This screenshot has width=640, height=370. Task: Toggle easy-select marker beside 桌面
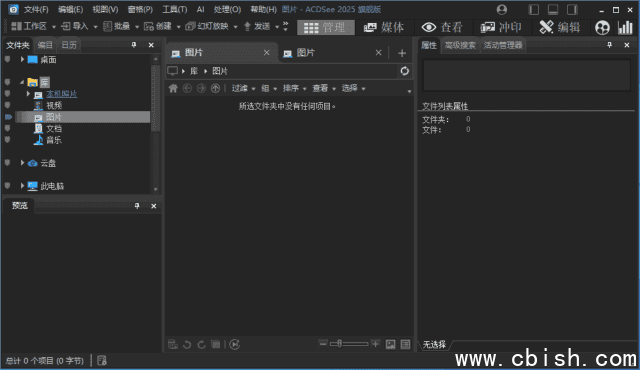[7, 60]
